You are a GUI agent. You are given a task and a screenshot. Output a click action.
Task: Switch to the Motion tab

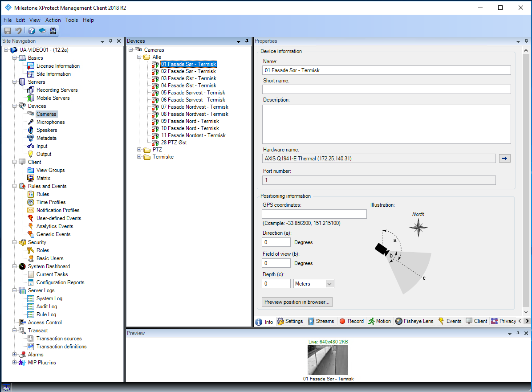tap(380, 321)
